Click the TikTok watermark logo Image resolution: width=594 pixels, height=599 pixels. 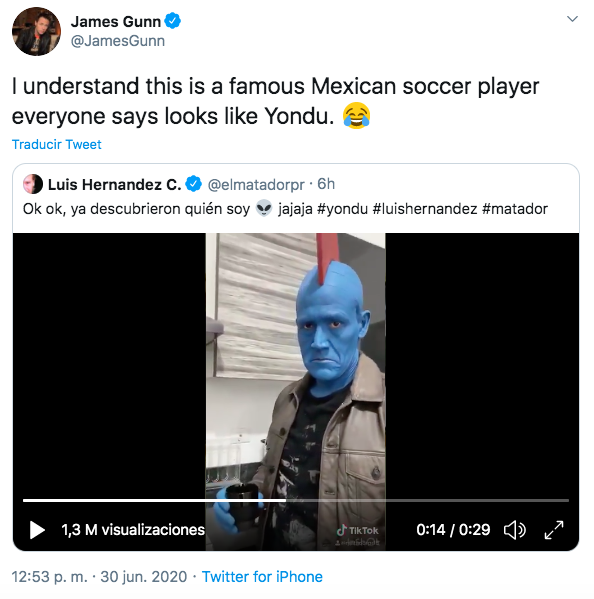click(x=358, y=530)
